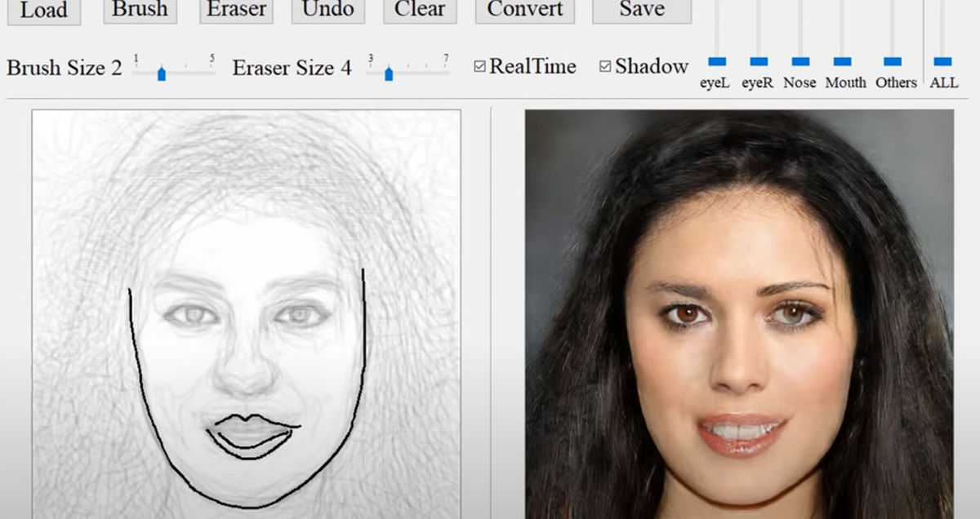Image resolution: width=980 pixels, height=519 pixels.
Task: Click the Eraser Size slider thumb
Action: 390,73
